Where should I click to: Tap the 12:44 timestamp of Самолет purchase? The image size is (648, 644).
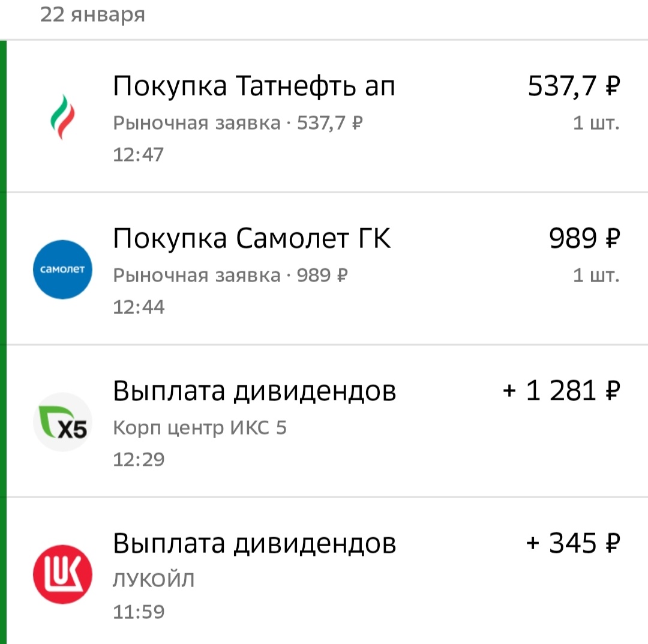tap(139, 306)
